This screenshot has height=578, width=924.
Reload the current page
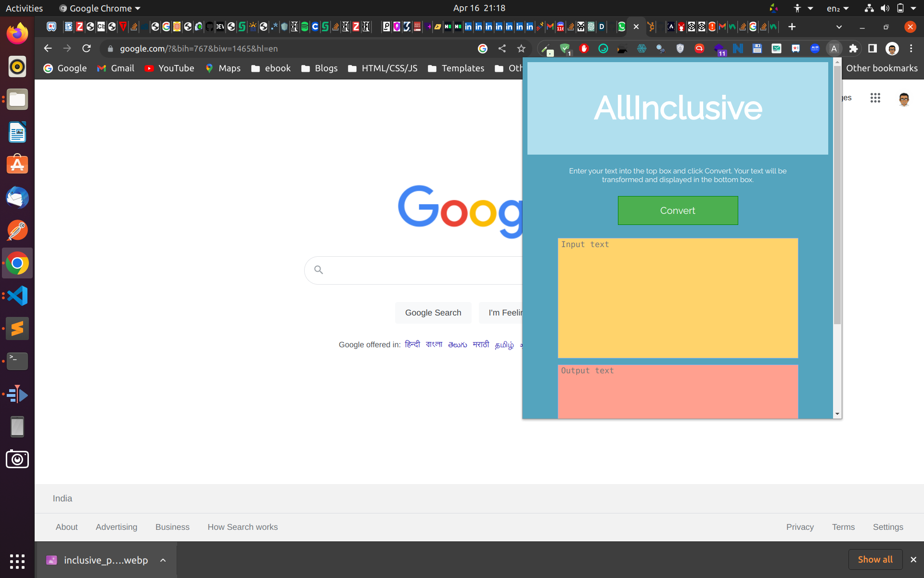pos(87,49)
